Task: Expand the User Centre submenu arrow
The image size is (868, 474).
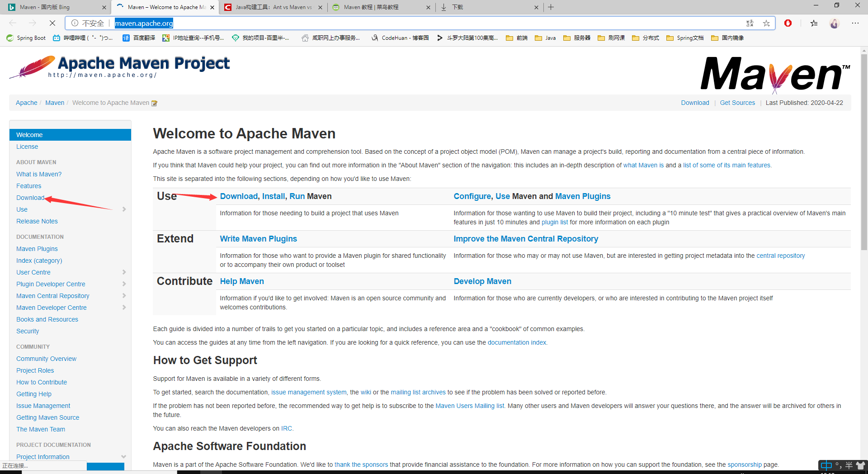Action: pyautogui.click(x=124, y=272)
